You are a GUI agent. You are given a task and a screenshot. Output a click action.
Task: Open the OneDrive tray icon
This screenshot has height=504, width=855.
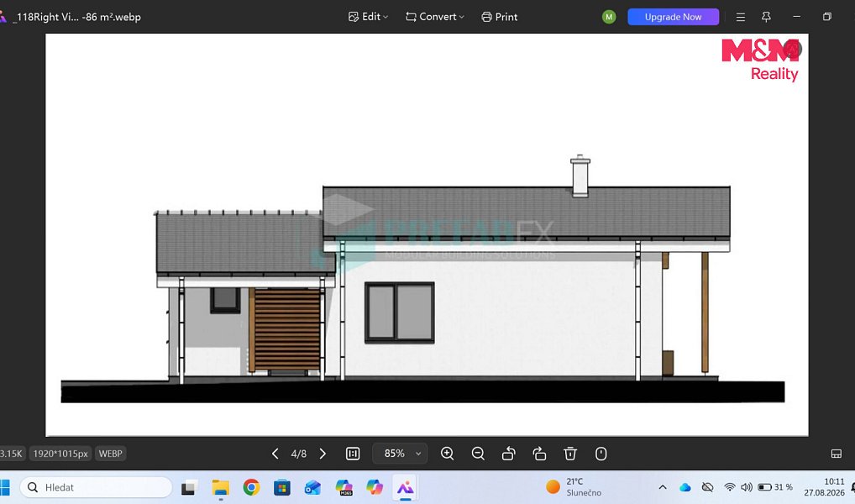pyautogui.click(x=685, y=487)
